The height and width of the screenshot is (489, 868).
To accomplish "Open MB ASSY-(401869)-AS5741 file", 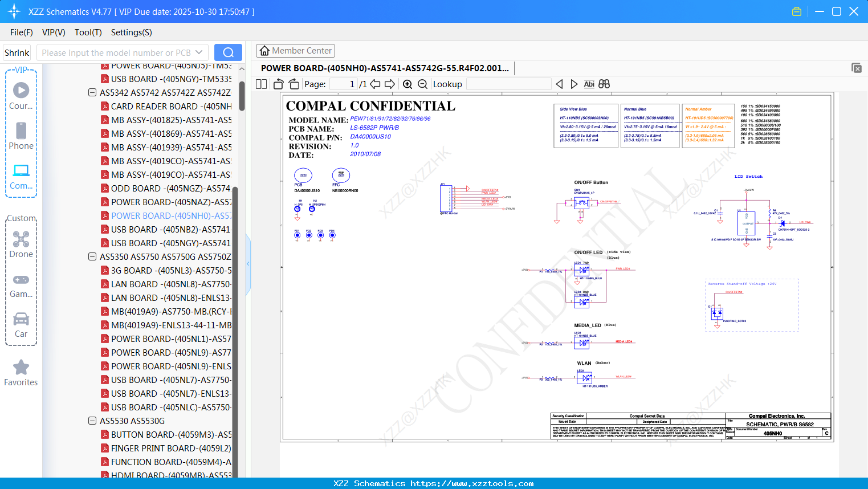I will pyautogui.click(x=171, y=133).
